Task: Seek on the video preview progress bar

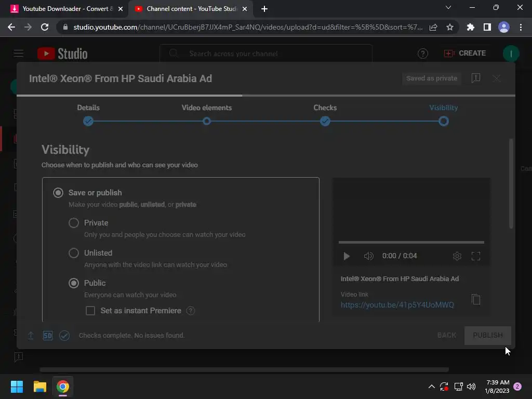Action: pos(411,242)
